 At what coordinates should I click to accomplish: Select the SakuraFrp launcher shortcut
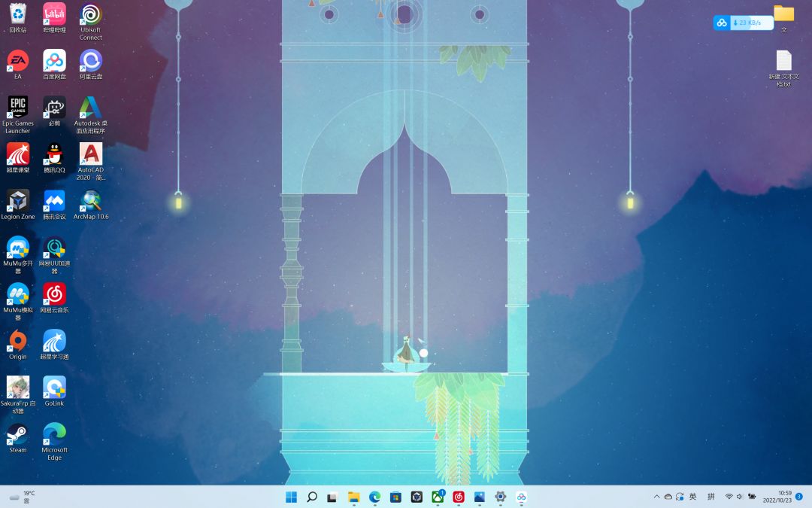pyautogui.click(x=17, y=395)
